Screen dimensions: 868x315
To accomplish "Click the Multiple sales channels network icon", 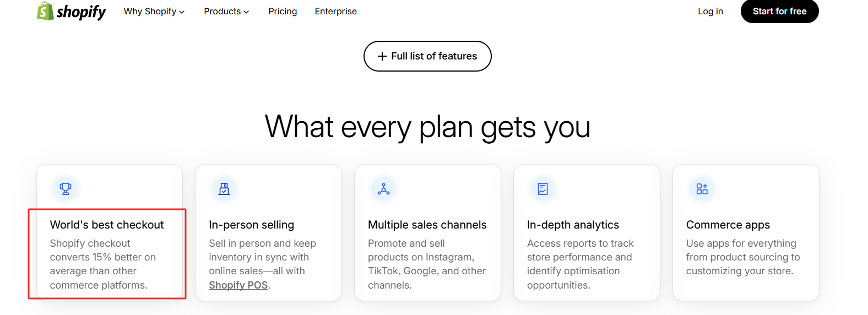I will [383, 189].
